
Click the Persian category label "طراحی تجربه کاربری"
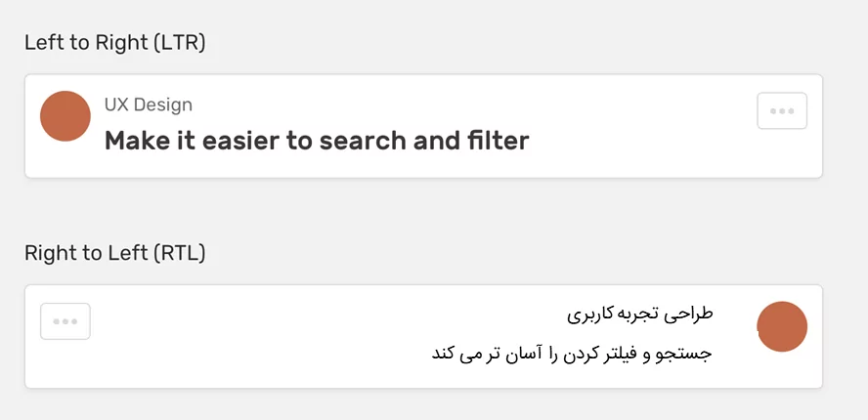[640, 315]
